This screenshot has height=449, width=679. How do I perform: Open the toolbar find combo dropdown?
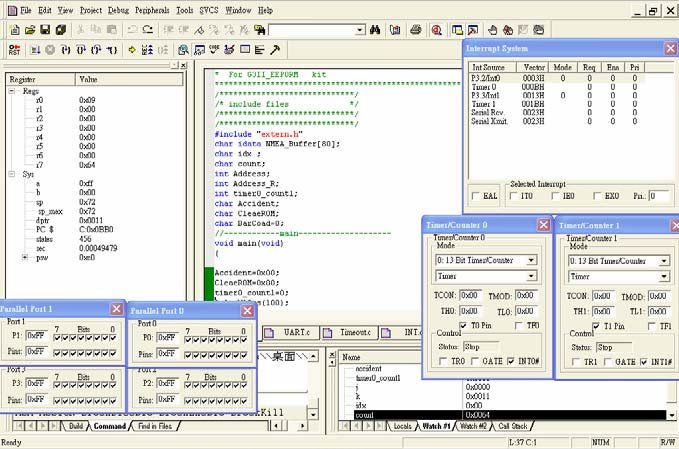click(x=360, y=30)
